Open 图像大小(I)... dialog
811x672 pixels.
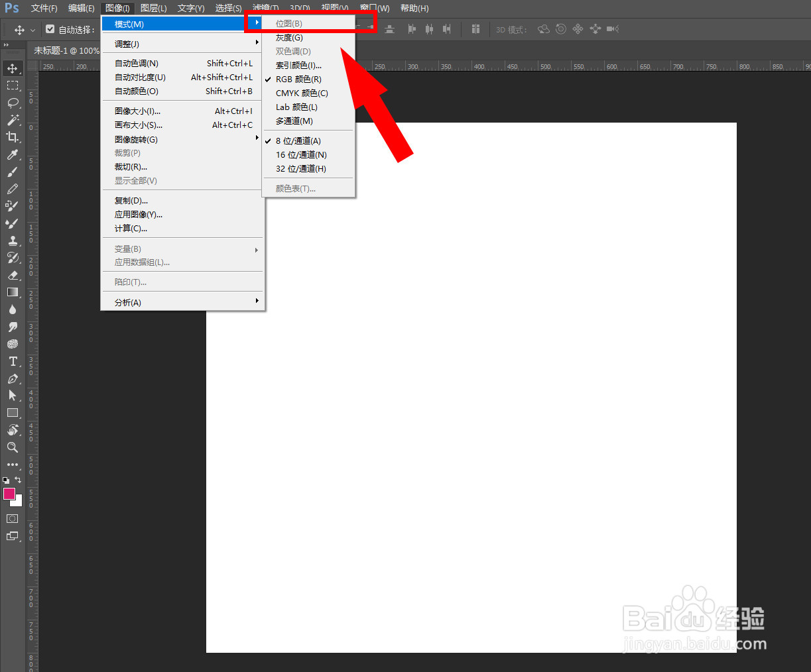click(x=183, y=111)
